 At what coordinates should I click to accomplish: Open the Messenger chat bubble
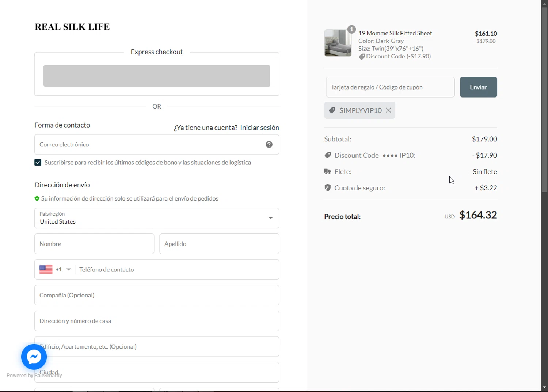(34, 357)
